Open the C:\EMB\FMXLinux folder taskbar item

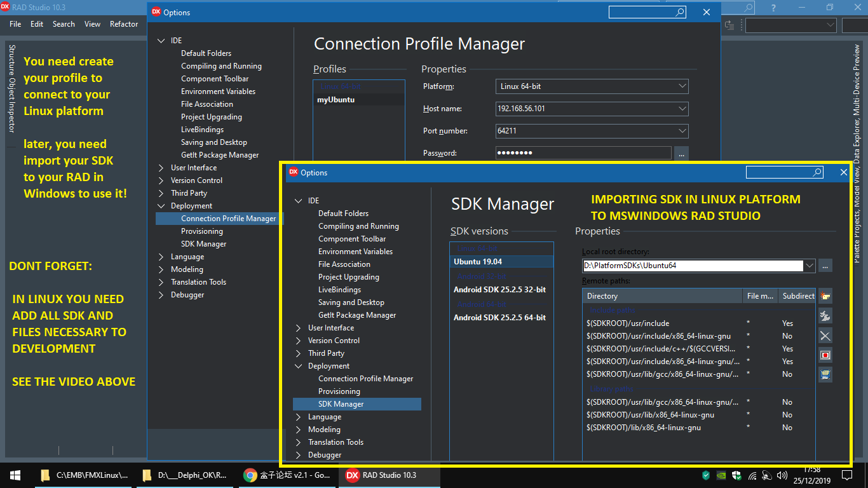(x=83, y=475)
